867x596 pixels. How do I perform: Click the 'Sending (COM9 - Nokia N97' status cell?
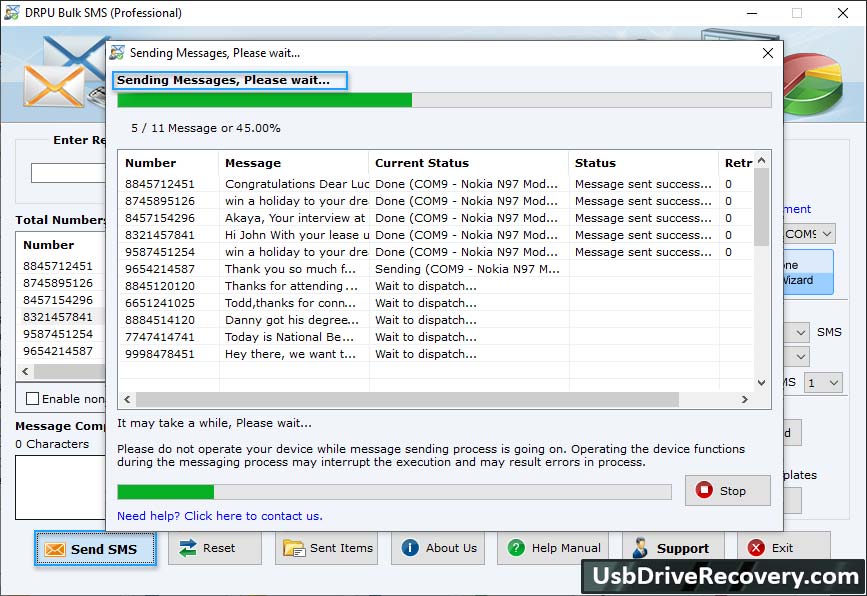coord(467,269)
